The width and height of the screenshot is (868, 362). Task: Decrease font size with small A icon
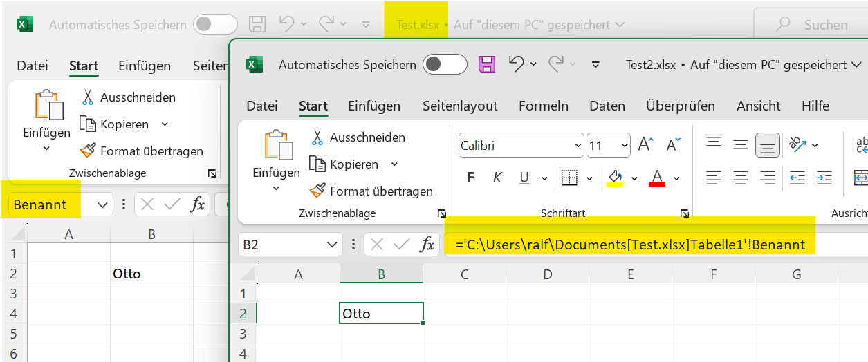click(x=674, y=145)
